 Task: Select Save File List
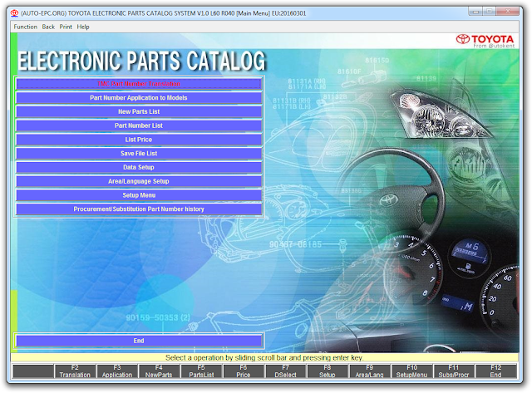tap(139, 153)
